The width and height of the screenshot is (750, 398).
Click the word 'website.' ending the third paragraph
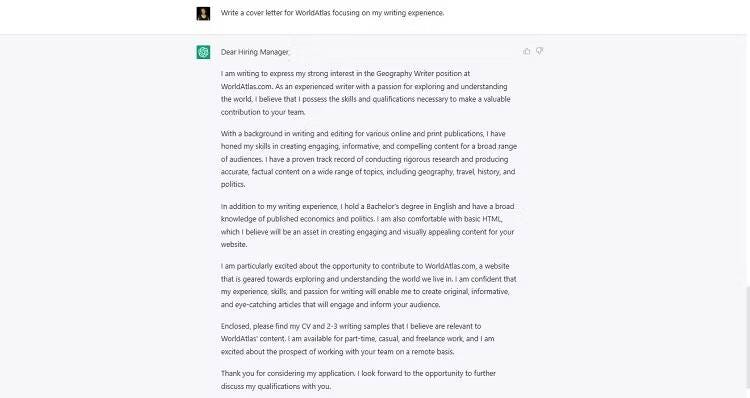coord(234,244)
